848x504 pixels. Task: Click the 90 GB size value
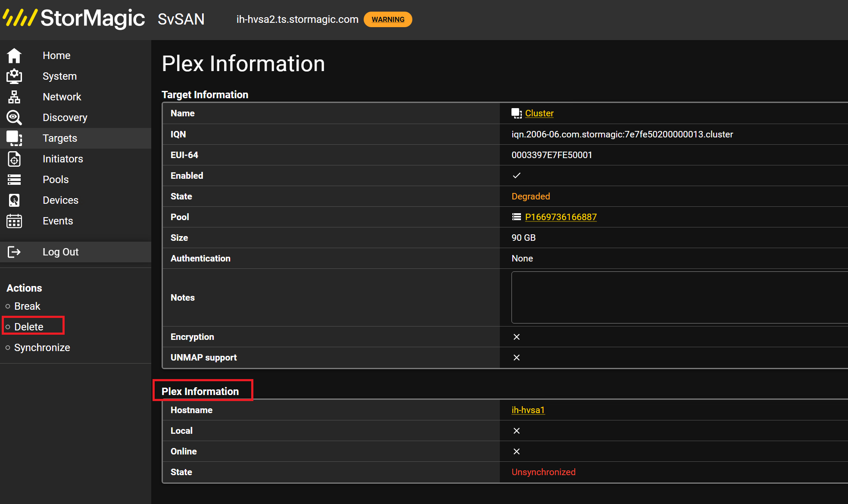pos(523,238)
